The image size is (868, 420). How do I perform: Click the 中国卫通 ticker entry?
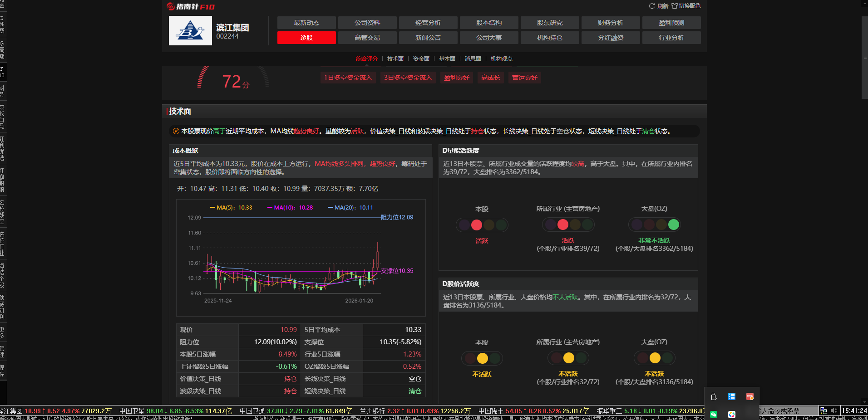pyautogui.click(x=296, y=411)
